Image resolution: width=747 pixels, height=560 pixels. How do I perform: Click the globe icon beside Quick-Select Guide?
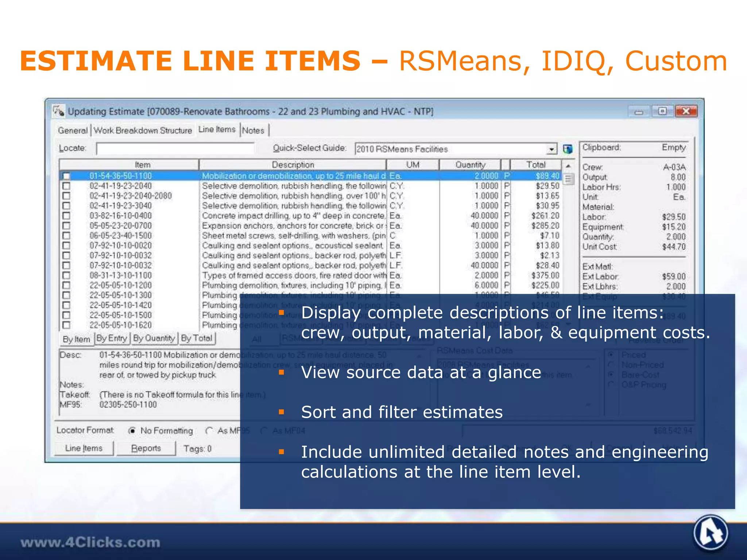[x=567, y=149]
